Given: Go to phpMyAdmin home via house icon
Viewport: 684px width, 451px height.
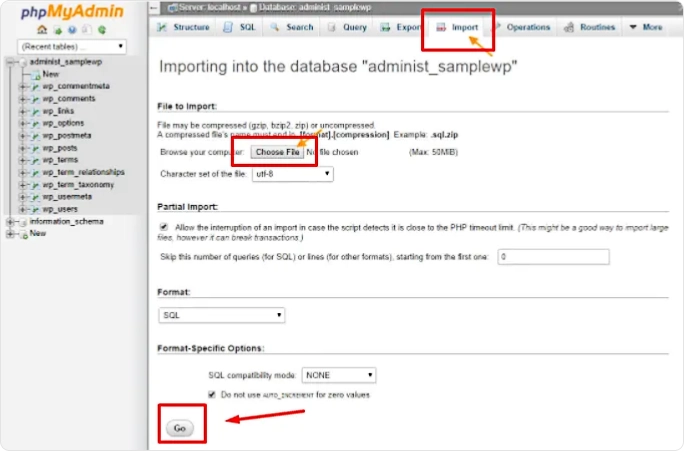Looking at the screenshot, I should click(42, 30).
